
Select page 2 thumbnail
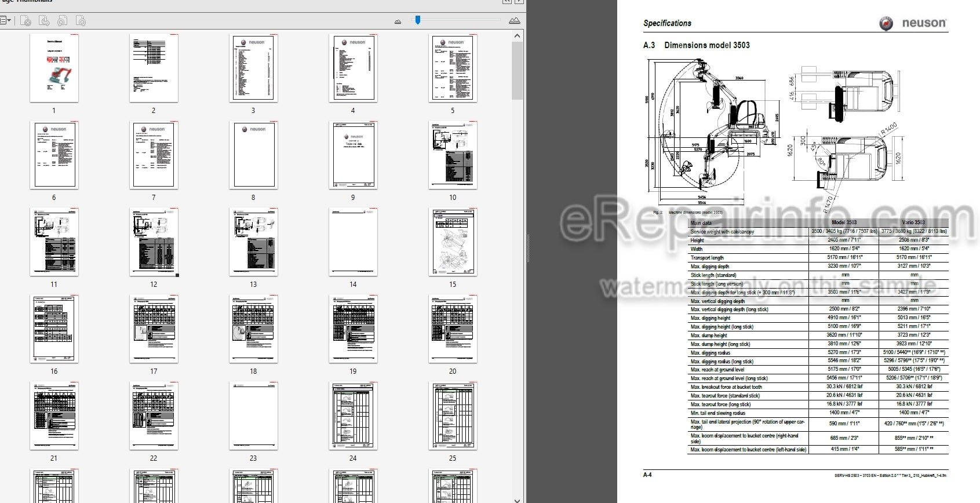(154, 68)
